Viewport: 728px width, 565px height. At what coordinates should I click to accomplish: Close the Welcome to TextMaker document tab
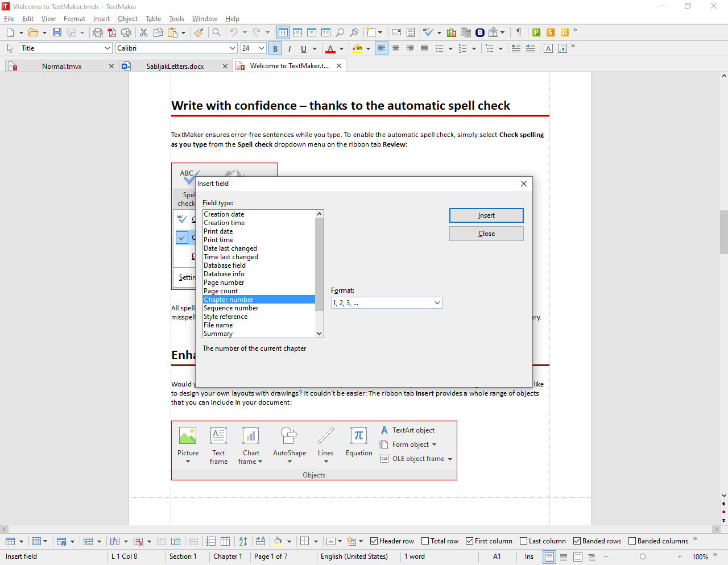click(339, 66)
